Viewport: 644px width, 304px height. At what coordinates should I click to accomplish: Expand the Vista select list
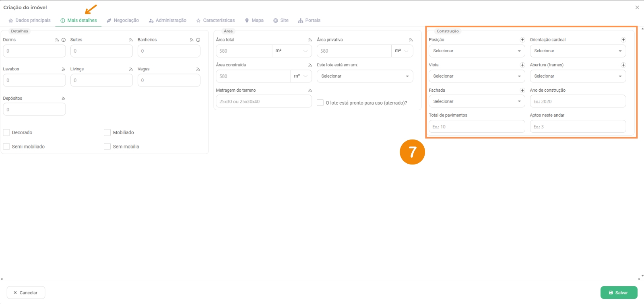pyautogui.click(x=477, y=76)
